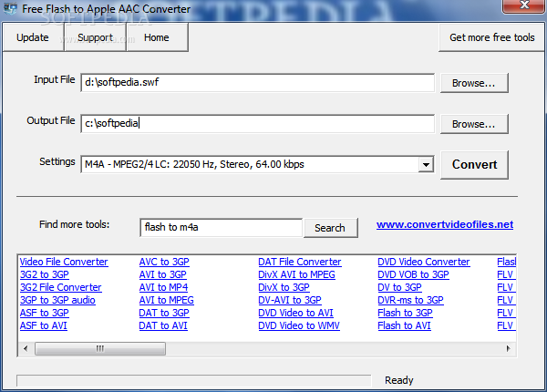This screenshot has height=392, width=547.
Task: Open 3G2 File Converter link
Action: [x=61, y=287]
